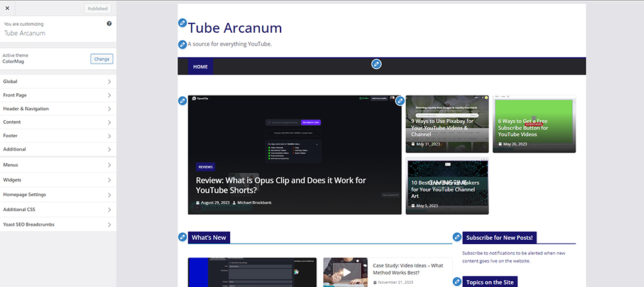Click the HOME navigation menu item

(201, 67)
